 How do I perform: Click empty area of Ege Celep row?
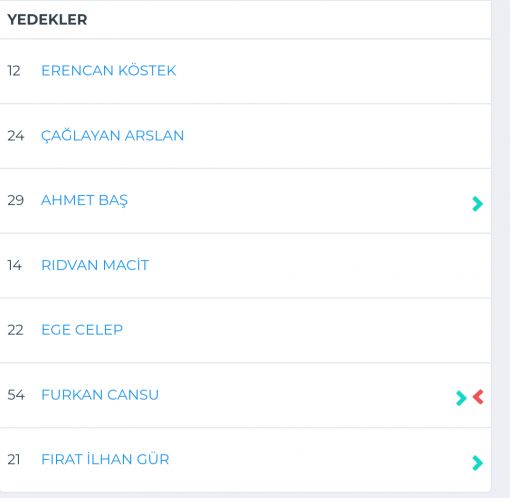[300, 330]
